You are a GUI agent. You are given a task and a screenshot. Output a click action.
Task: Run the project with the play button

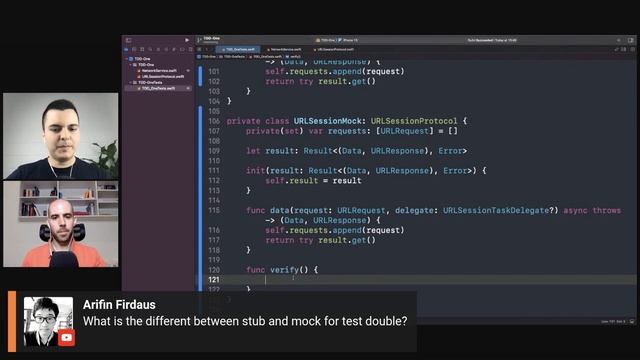[x=187, y=40]
